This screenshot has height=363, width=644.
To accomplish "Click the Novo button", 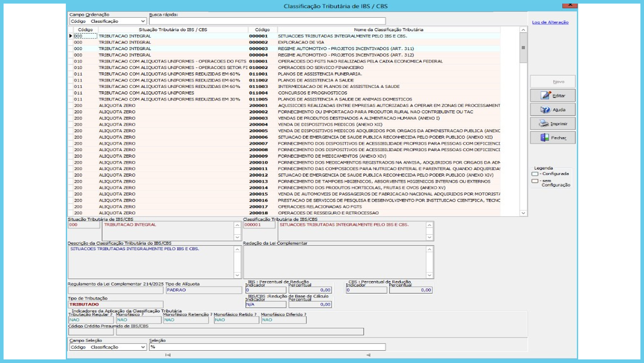I will pos(553,82).
